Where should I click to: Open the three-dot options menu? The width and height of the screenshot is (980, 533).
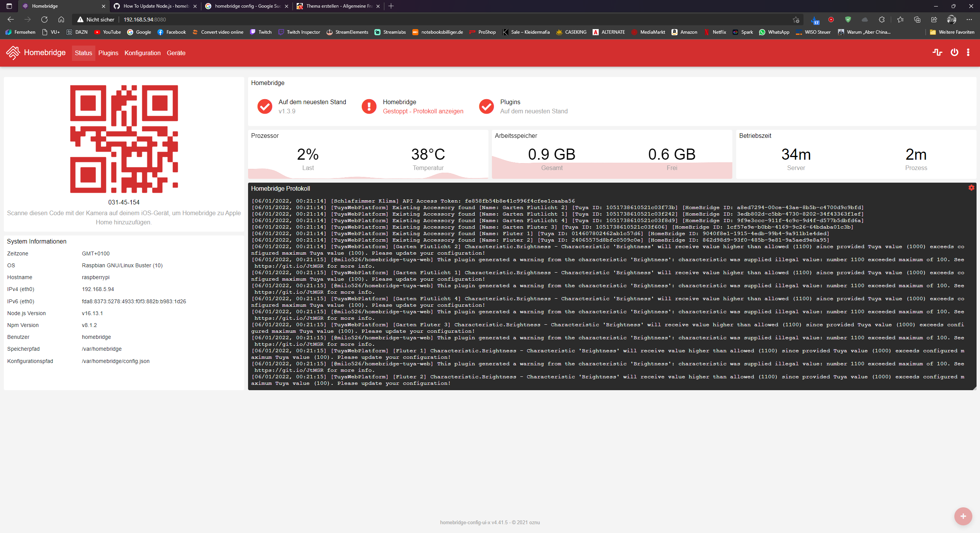coord(968,52)
